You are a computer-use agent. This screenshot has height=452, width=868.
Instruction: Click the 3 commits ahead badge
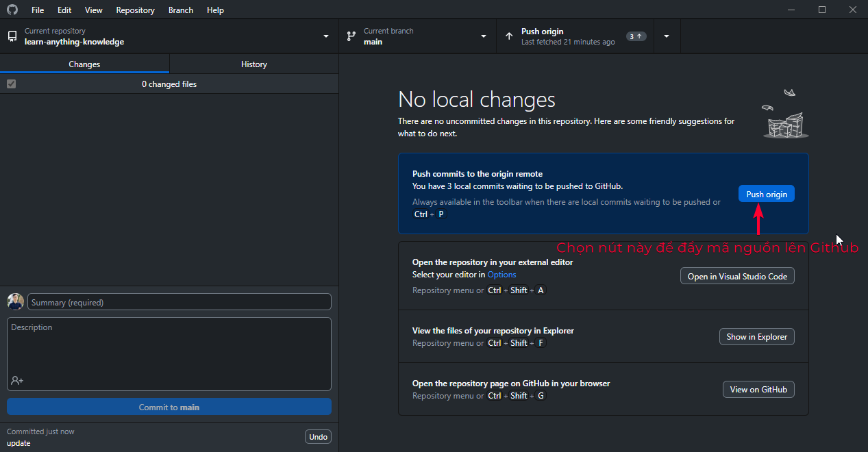[636, 36]
